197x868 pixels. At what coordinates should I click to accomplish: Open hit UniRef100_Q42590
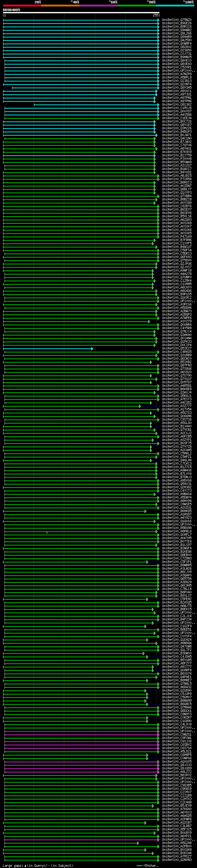pyautogui.click(x=176, y=40)
